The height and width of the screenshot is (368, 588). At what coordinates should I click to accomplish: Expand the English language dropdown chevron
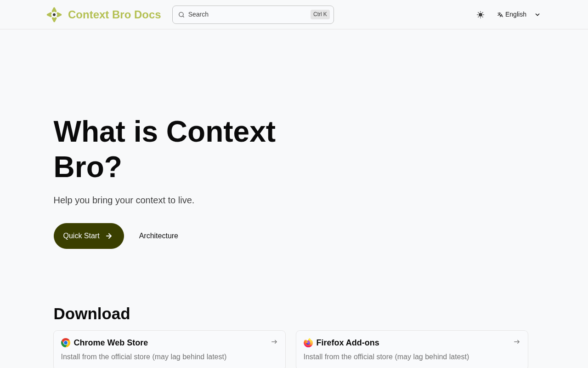coord(537,15)
